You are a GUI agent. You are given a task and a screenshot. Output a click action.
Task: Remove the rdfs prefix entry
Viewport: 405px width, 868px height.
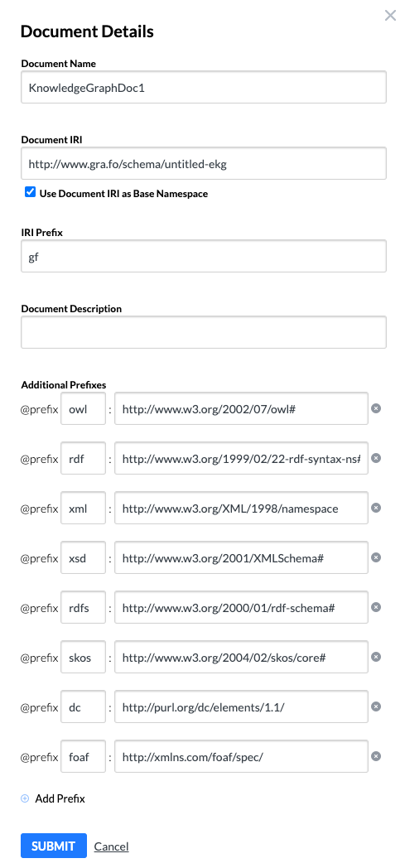376,607
